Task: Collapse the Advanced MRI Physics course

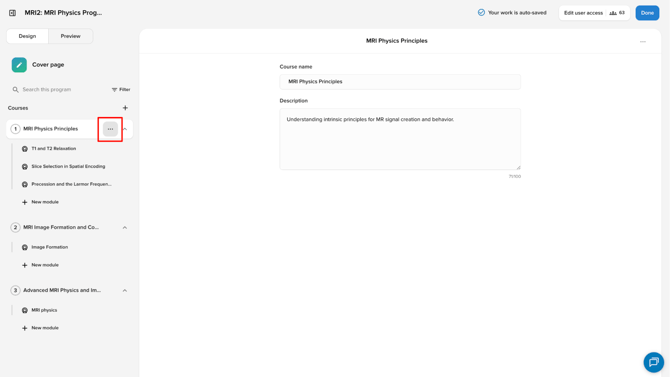Action: [x=125, y=291]
